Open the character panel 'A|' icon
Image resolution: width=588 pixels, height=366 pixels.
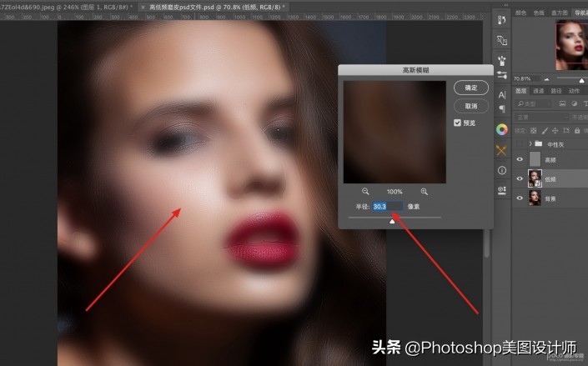click(x=501, y=95)
